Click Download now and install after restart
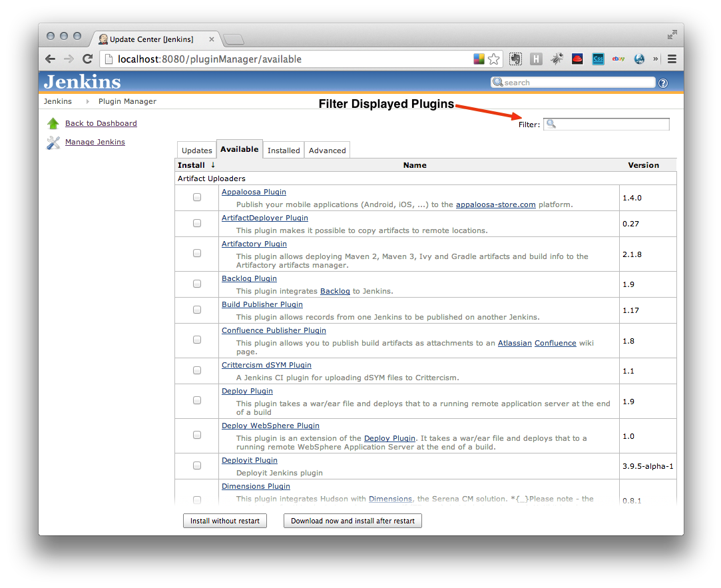The width and height of the screenshot is (721, 588). tap(353, 521)
